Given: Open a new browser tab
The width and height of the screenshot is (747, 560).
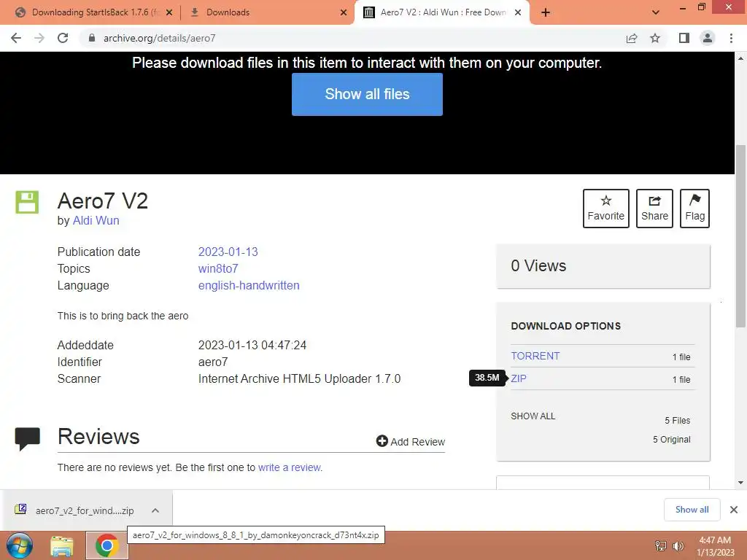Looking at the screenshot, I should [546, 12].
